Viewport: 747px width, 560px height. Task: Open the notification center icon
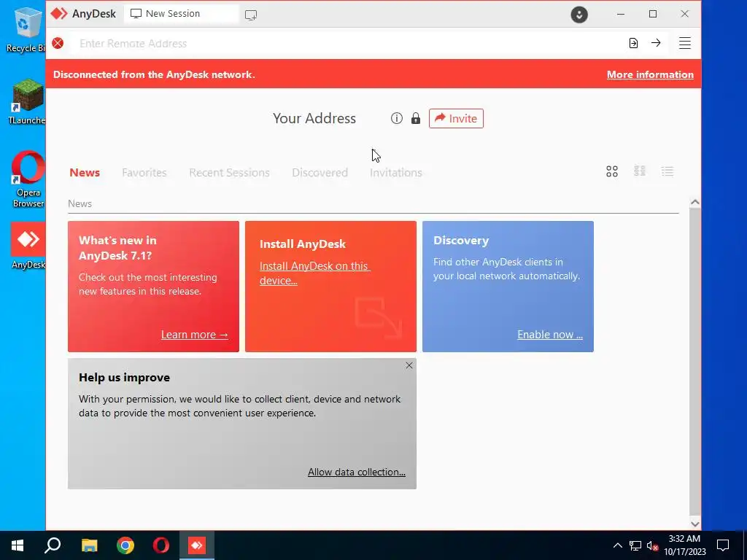723,545
